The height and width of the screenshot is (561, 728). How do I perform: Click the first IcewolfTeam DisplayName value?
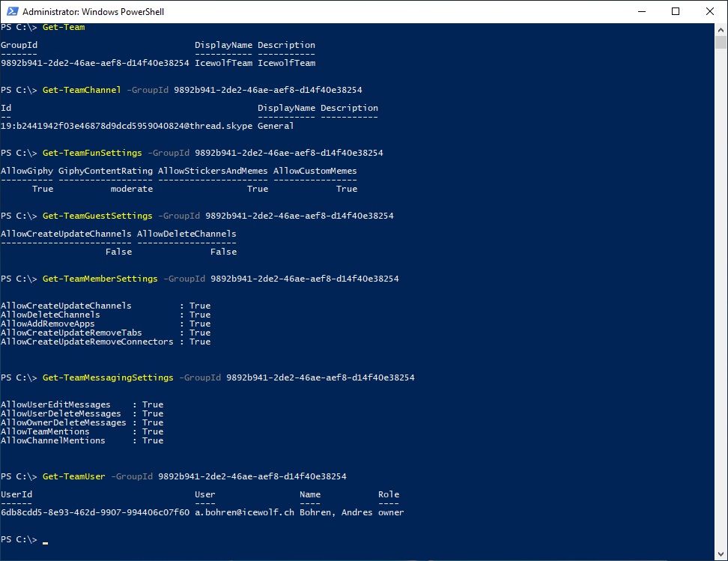coord(224,63)
